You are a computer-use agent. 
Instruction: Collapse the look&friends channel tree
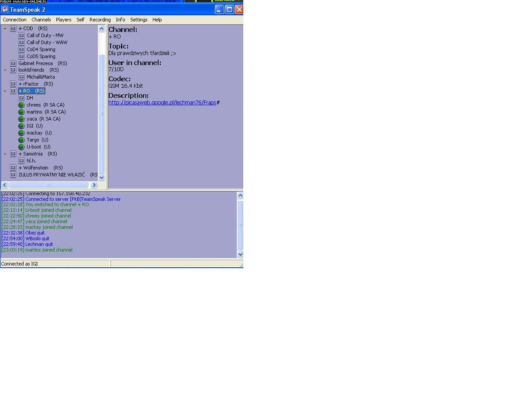[5, 70]
